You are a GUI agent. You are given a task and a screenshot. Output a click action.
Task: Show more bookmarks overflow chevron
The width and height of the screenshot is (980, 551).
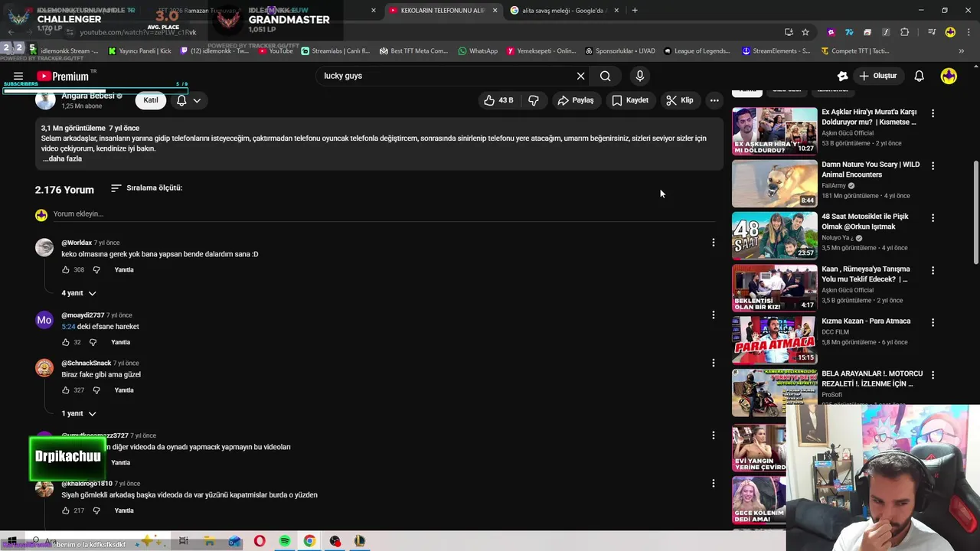click(962, 51)
